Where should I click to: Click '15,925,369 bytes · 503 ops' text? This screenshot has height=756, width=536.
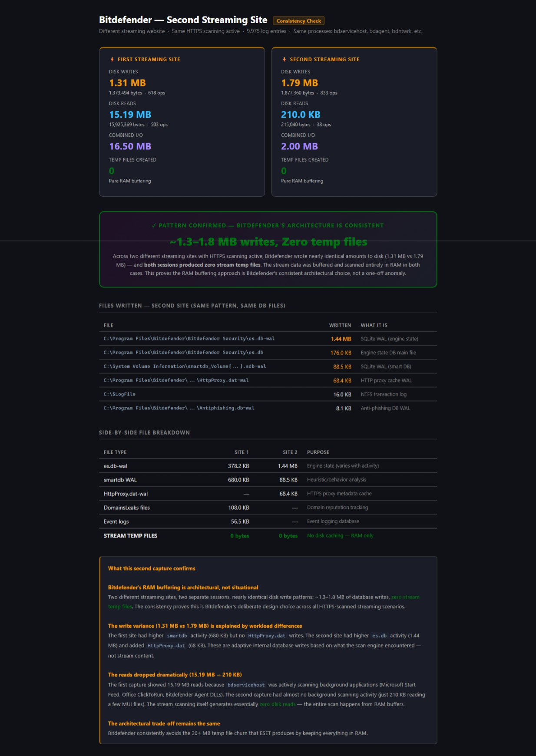[x=138, y=125]
